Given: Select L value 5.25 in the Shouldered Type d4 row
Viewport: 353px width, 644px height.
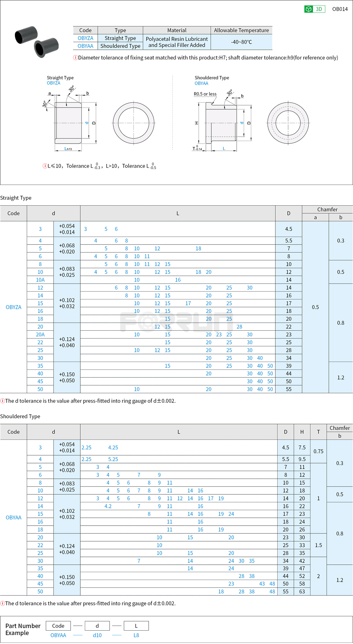Looking at the screenshot, I should click(113, 459).
